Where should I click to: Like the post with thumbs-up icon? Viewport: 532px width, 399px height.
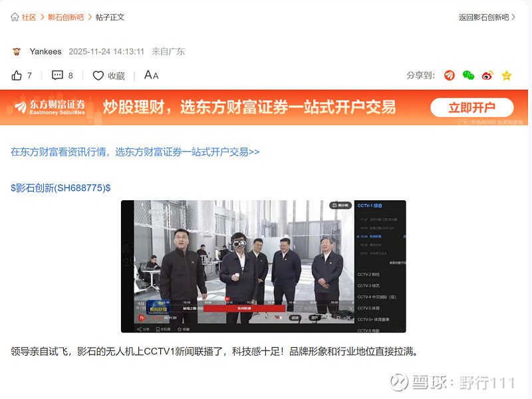[16, 75]
